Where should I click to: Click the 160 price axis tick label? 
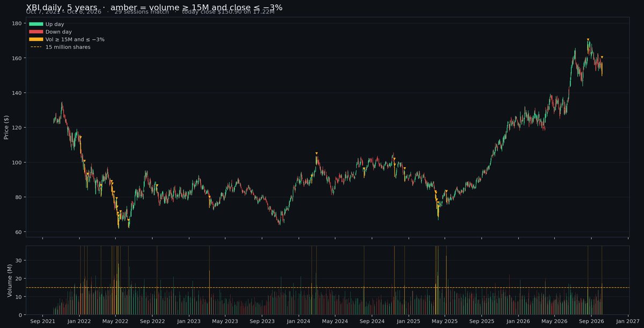(17, 58)
